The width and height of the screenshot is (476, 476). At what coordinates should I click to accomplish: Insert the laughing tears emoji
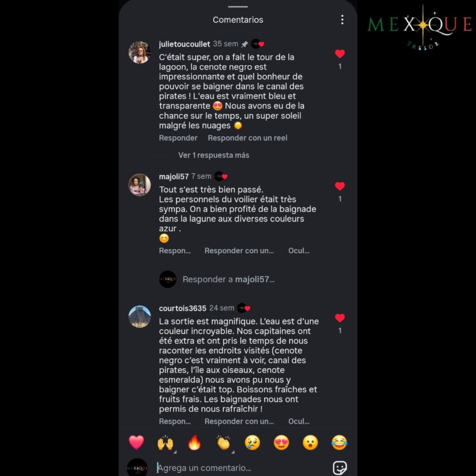tap(339, 443)
